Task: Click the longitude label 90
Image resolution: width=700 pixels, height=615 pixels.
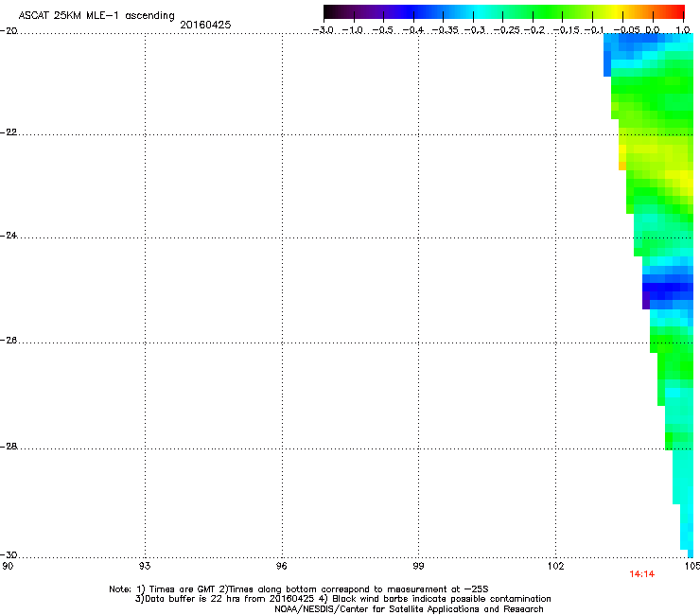Action: pos(8,566)
